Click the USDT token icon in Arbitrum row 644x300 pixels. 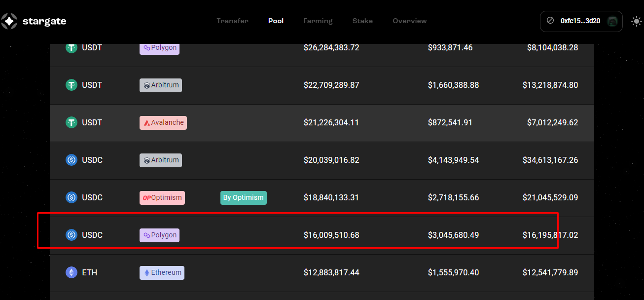[x=72, y=85]
